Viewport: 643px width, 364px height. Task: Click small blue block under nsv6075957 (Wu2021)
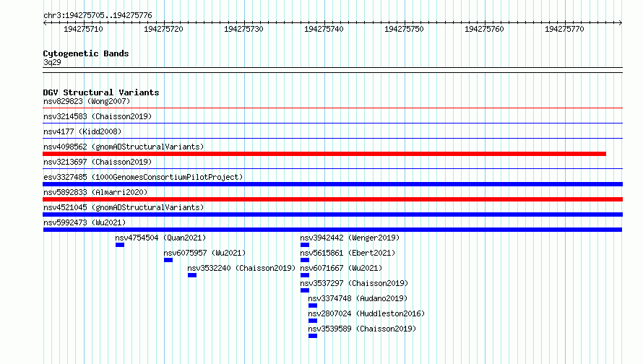pyautogui.click(x=168, y=260)
